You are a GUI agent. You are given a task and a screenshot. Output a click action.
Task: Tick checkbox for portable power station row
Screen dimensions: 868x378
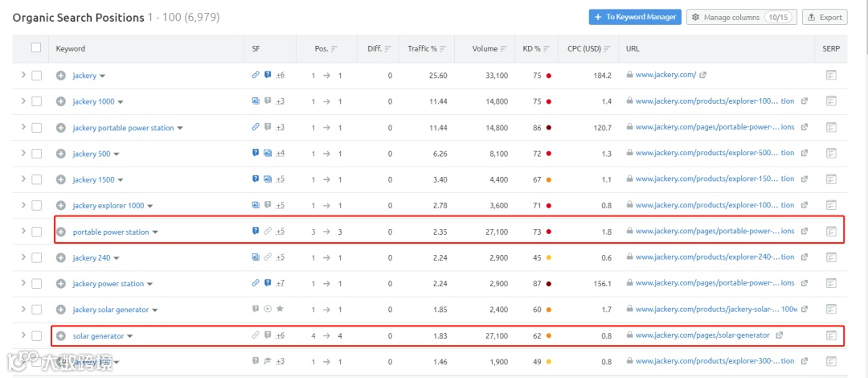(36, 232)
